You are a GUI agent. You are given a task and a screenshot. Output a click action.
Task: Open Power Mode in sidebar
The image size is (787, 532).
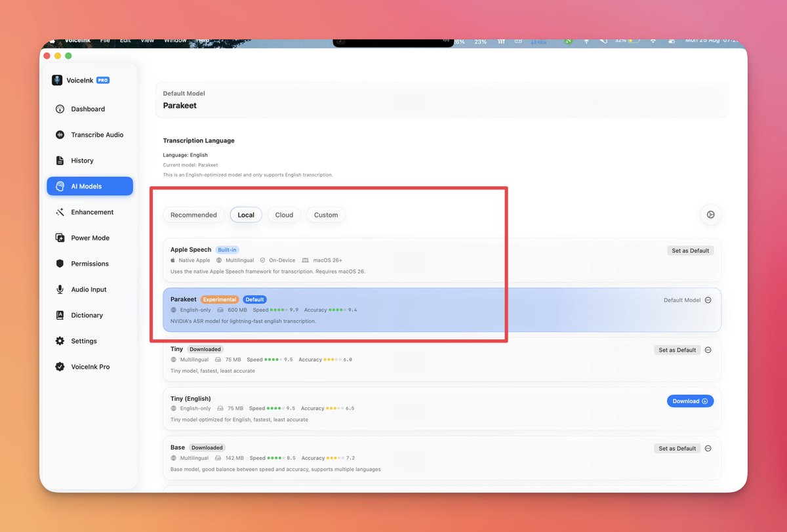tap(89, 238)
